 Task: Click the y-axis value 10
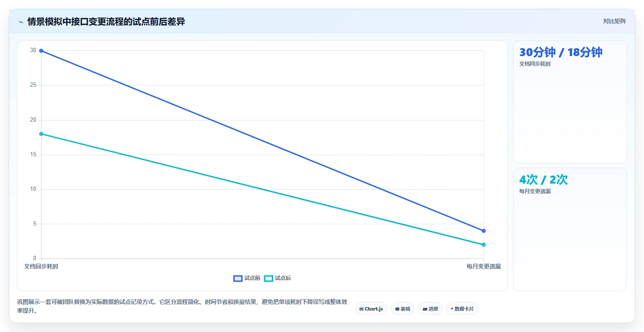click(x=33, y=189)
